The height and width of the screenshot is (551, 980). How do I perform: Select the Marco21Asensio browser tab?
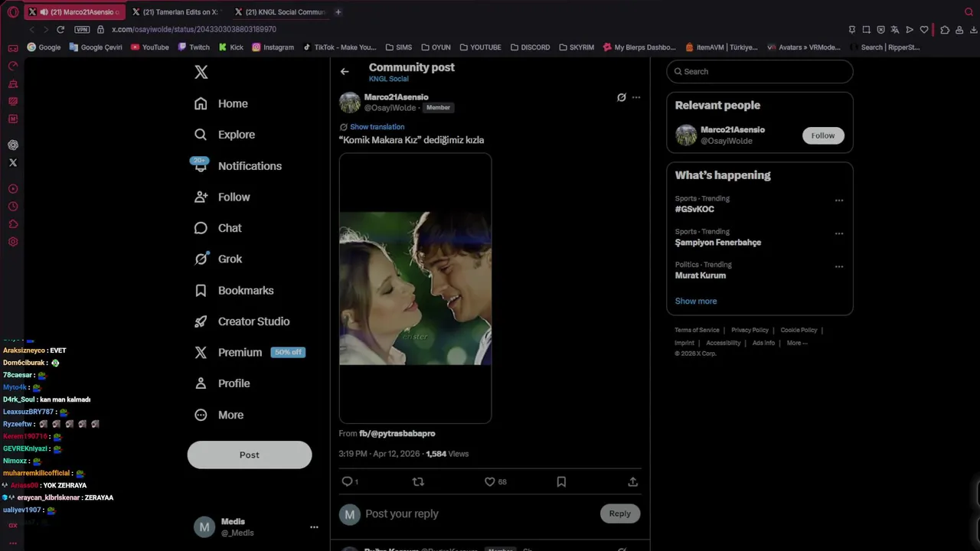pyautogui.click(x=73, y=12)
